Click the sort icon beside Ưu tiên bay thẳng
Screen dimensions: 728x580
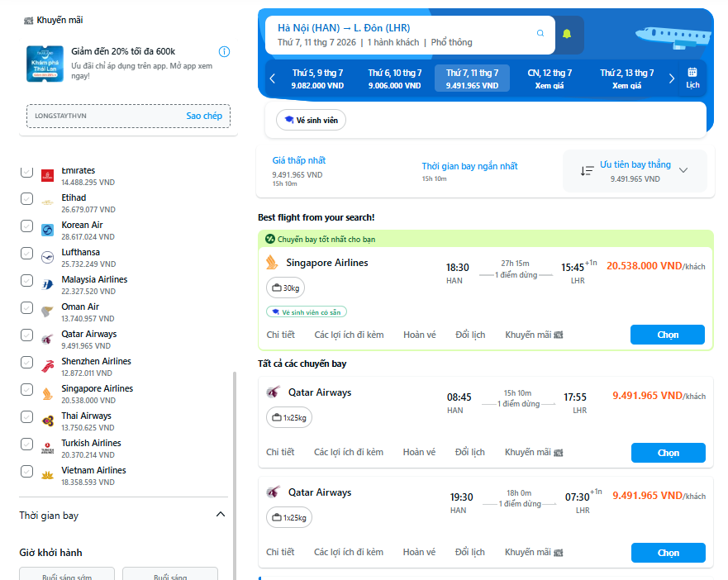(587, 171)
